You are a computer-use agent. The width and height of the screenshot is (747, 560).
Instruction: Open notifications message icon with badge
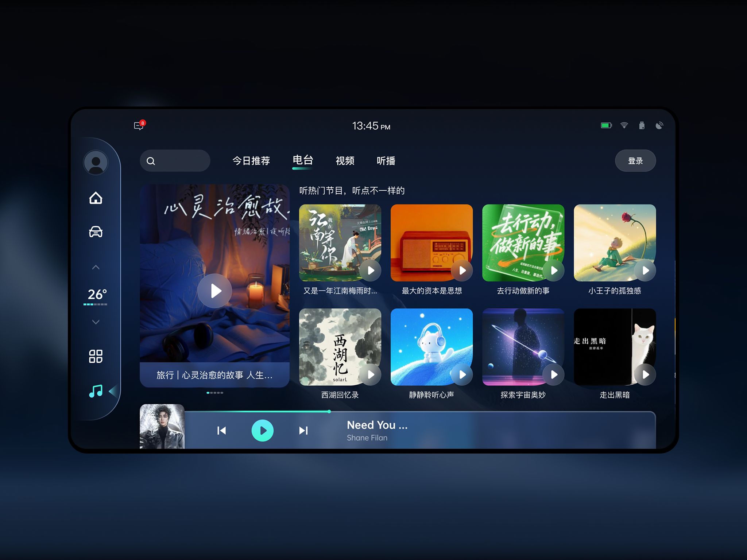(x=139, y=126)
